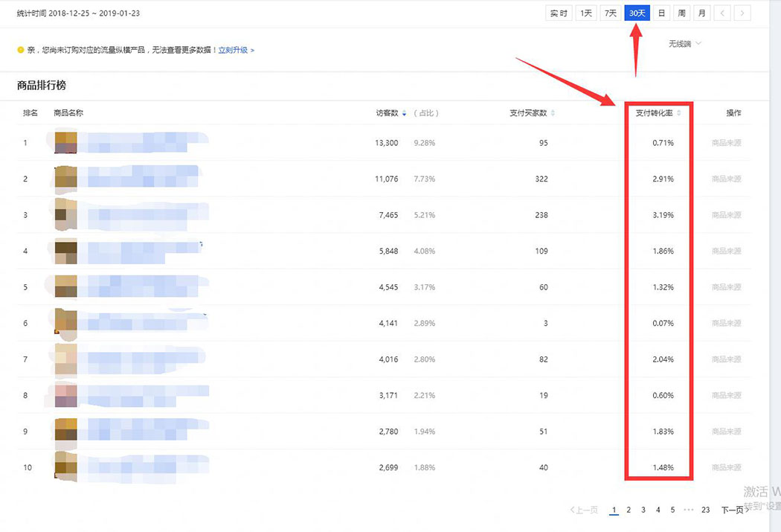This screenshot has width=781, height=532.
Task: Open 商品来源 for rank 3 product
Action: (x=726, y=215)
